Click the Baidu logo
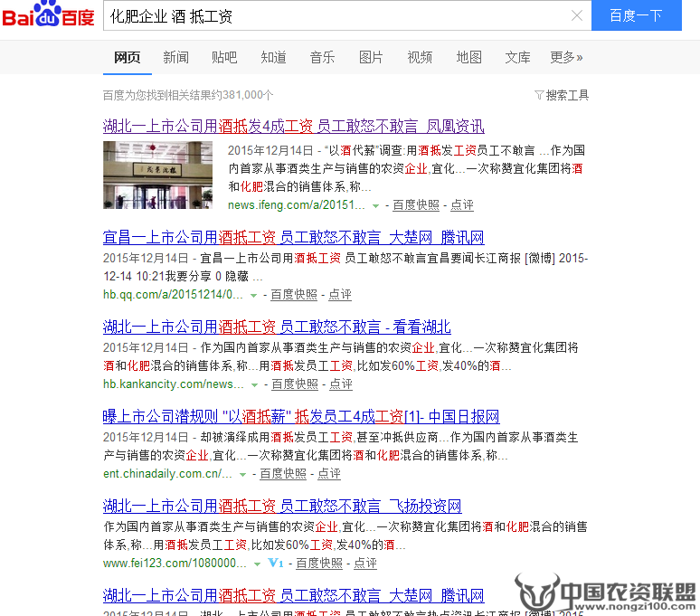 coord(48,14)
